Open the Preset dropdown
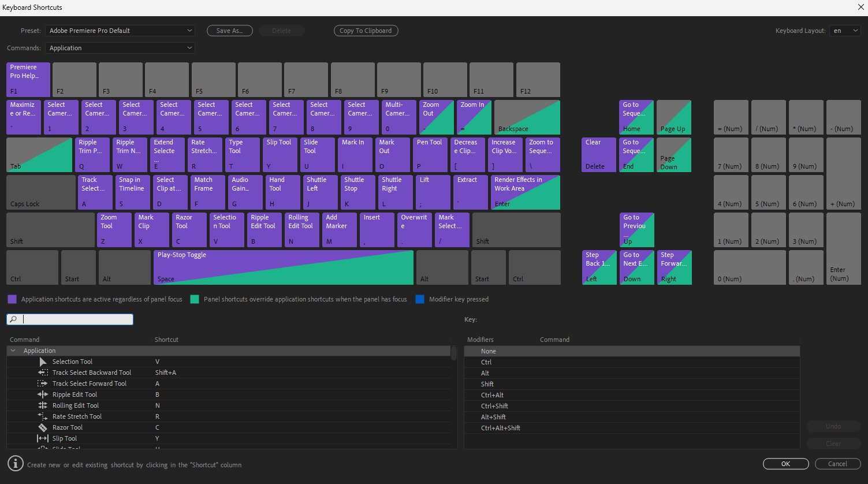 120,31
